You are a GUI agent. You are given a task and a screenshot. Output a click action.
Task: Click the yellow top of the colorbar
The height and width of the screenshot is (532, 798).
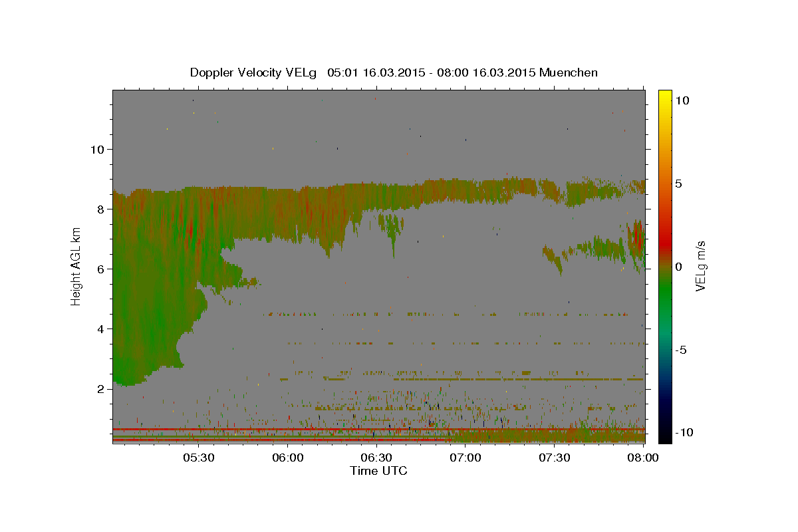pos(664,95)
